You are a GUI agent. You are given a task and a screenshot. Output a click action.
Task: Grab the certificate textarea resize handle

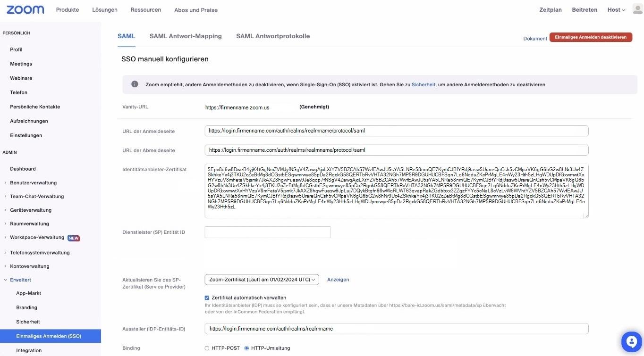coord(586,215)
